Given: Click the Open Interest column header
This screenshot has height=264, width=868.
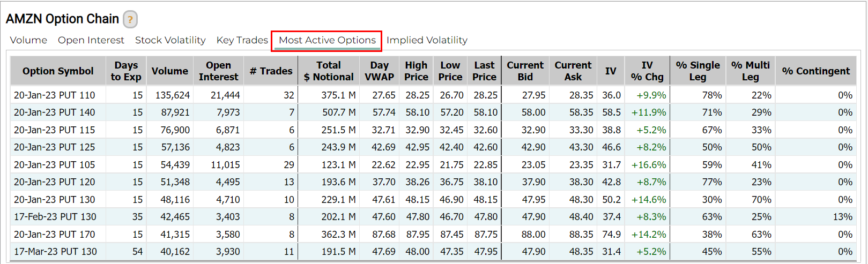Looking at the screenshot, I should pyautogui.click(x=218, y=71).
